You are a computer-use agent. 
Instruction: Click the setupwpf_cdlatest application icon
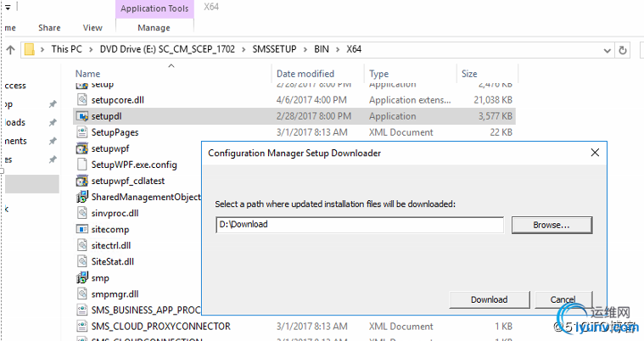[x=82, y=181]
